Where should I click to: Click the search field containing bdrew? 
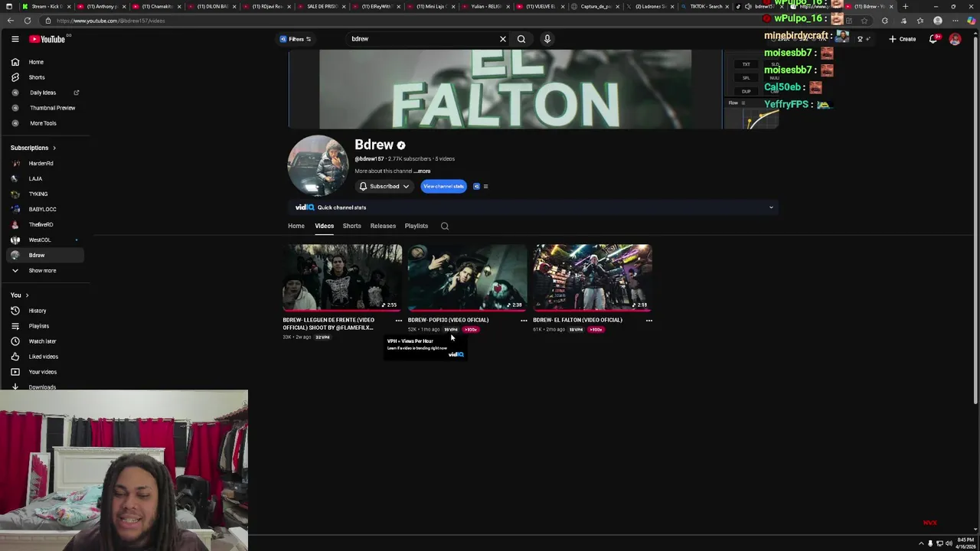click(x=423, y=39)
